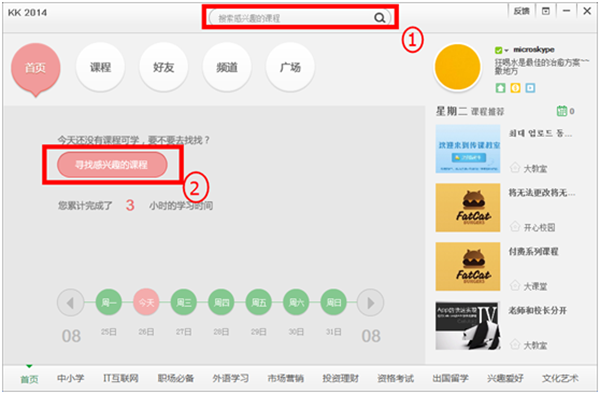Click 大课堂 school name

(x=535, y=287)
